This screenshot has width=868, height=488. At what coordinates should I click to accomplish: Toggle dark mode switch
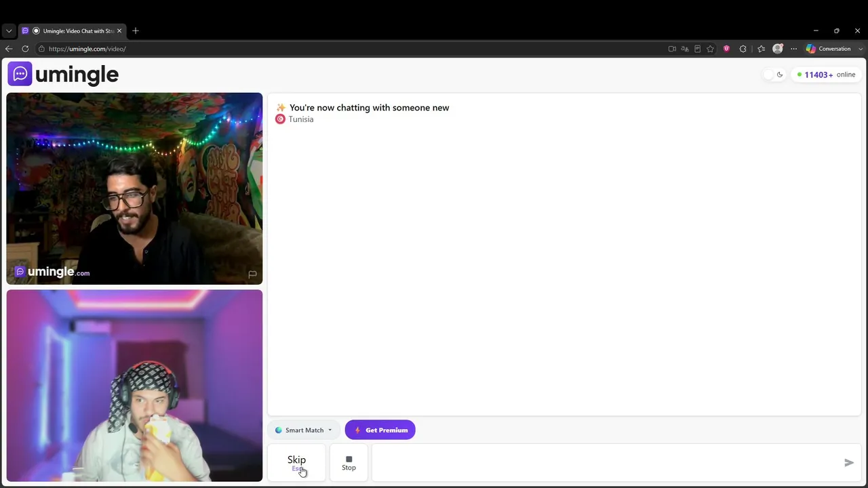coord(774,75)
